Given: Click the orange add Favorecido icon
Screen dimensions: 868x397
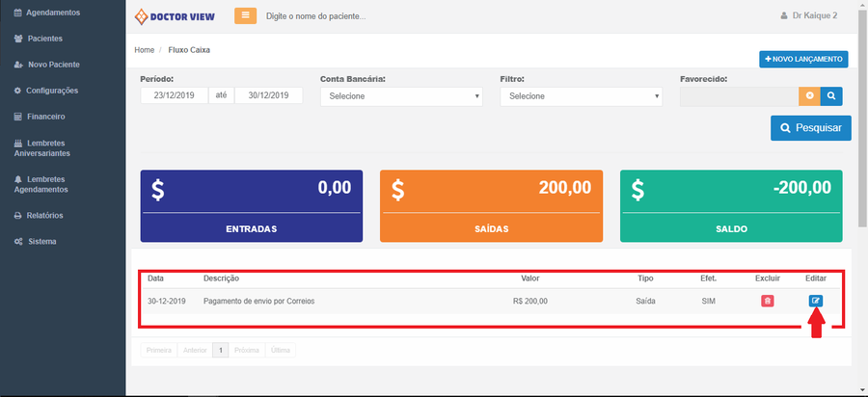Looking at the screenshot, I should (x=808, y=96).
